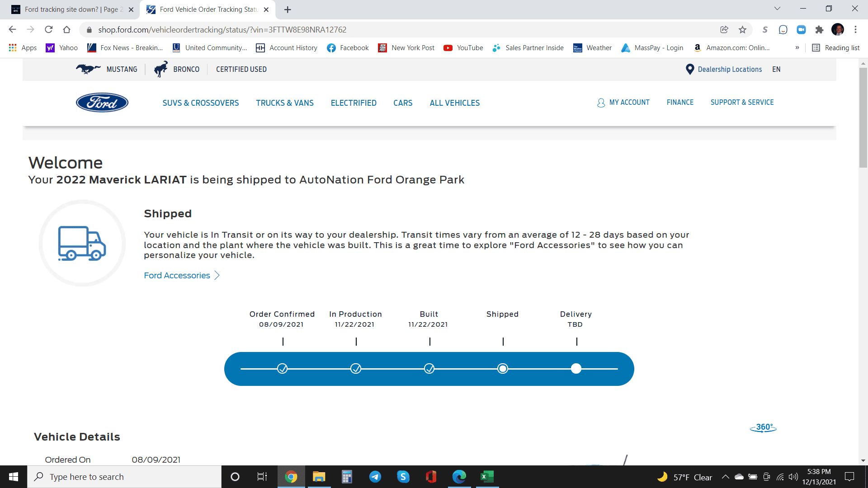This screenshot has width=868, height=488.
Task: Click the page vertical scrollbar thumb
Action: click(863, 117)
